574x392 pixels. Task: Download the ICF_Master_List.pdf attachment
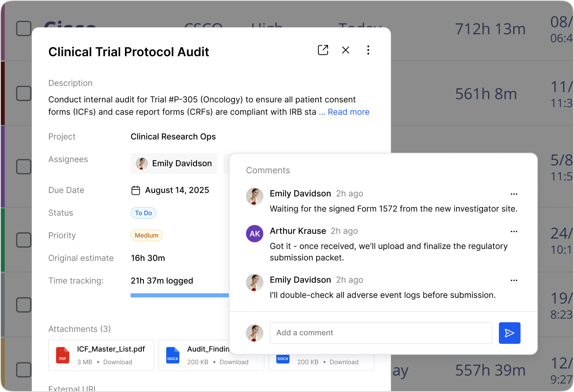[x=117, y=362]
